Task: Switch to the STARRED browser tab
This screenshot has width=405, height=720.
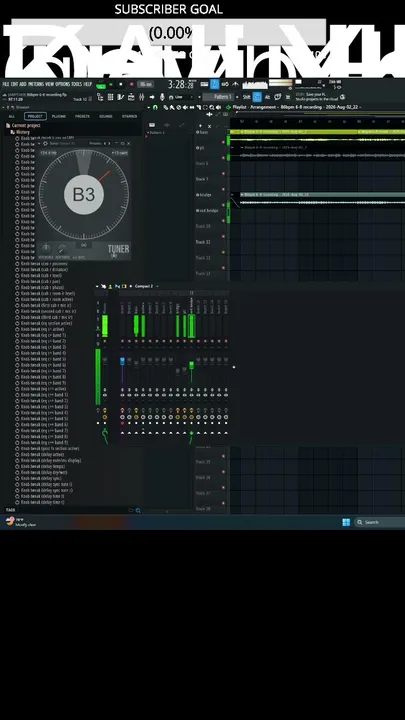Action: (x=129, y=116)
